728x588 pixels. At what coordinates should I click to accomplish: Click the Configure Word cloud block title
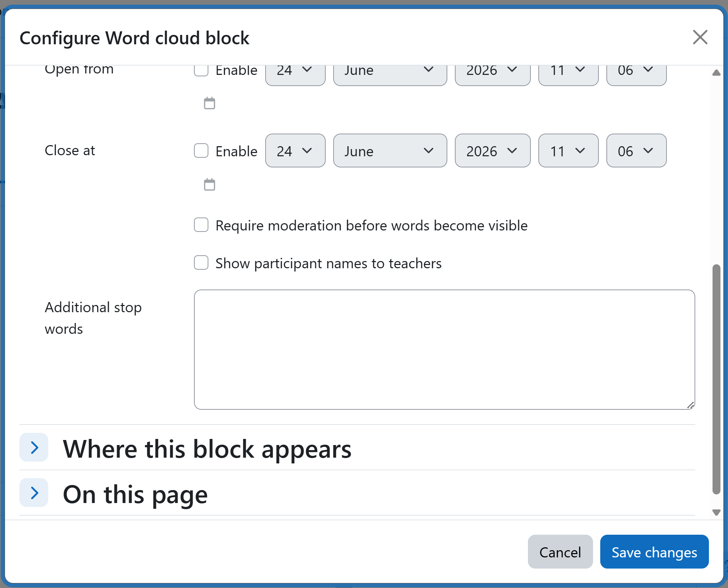(134, 38)
